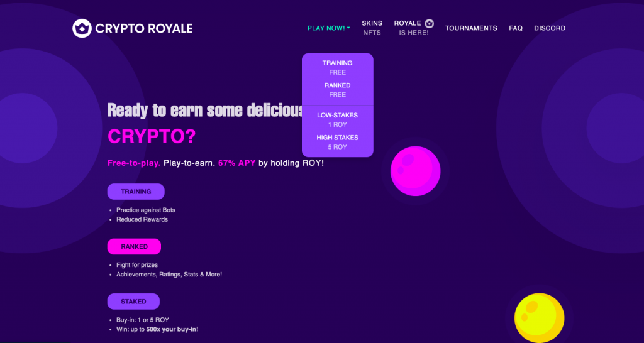Screen dimensions: 644x343
Task: Click the 'Reduced Rewards' bullet
Action: click(142, 219)
